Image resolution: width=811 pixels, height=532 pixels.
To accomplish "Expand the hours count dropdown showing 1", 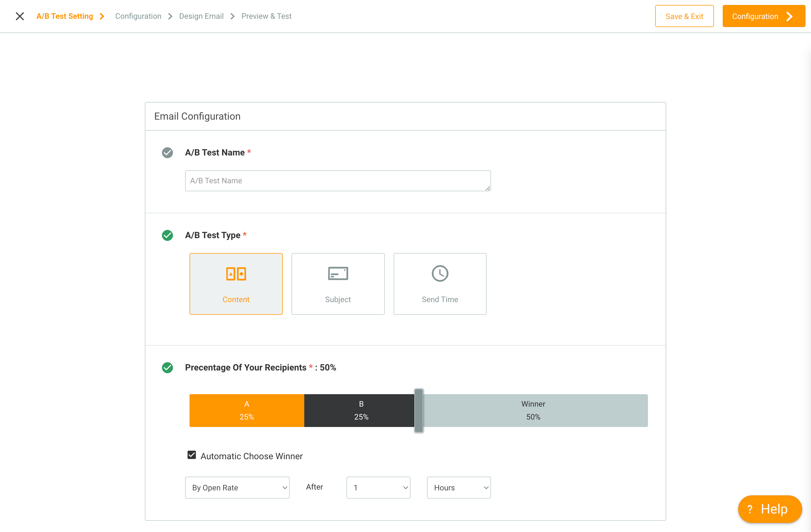I will pos(378,487).
